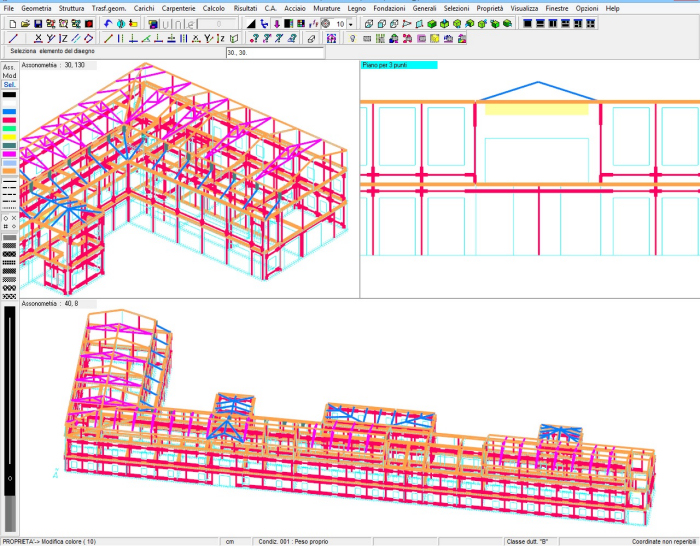Click the first window layout icon
The height and width of the screenshot is (546, 700).
528,23
